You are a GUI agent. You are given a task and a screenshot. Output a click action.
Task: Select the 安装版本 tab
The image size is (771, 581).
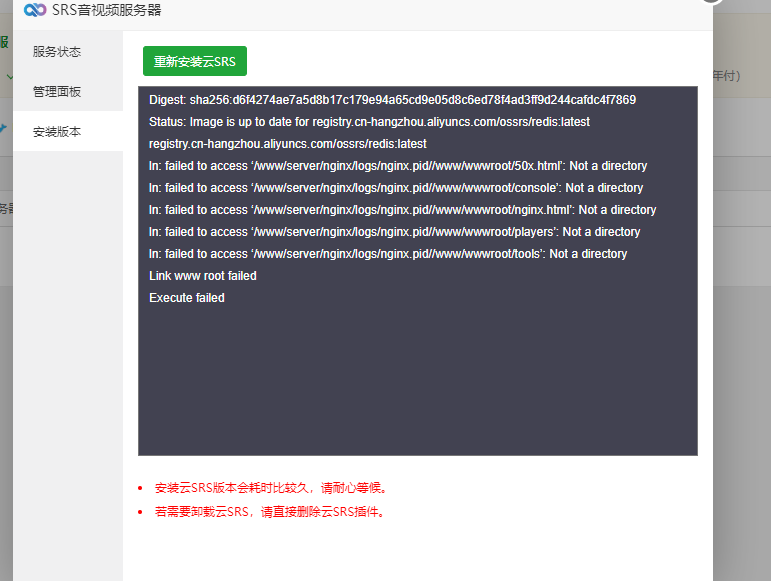pos(68,131)
